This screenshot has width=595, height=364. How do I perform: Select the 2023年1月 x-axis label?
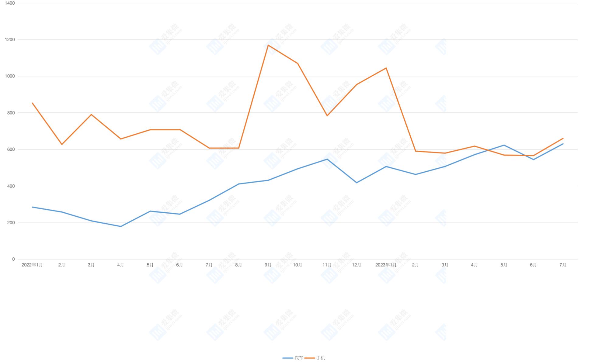[x=386, y=265]
